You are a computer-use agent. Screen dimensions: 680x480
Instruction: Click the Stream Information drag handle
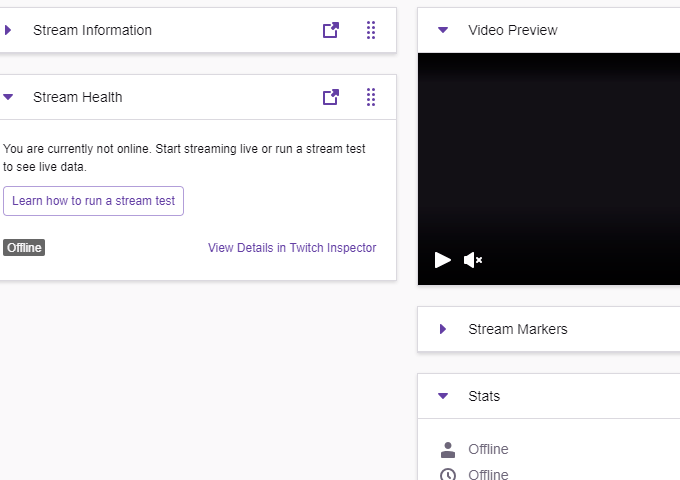371,30
